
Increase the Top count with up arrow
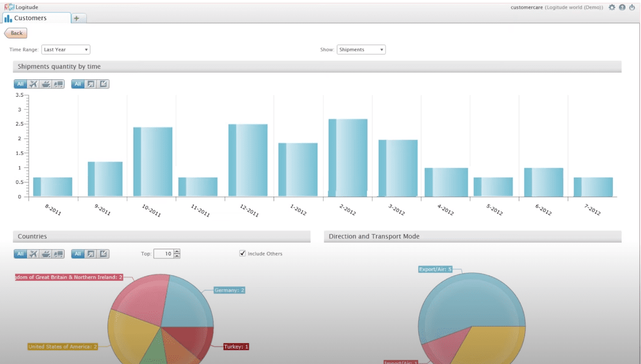click(x=177, y=251)
